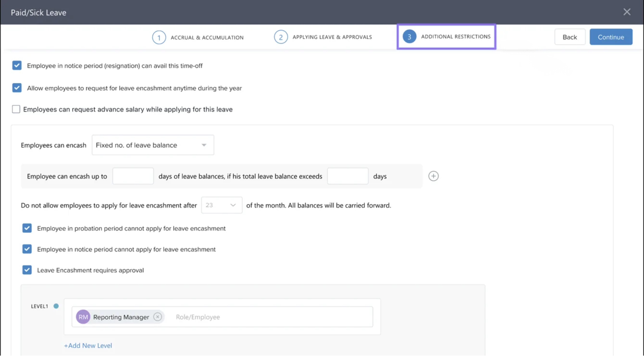
Task: Enable advance salary request checkbox
Action: pos(16,109)
